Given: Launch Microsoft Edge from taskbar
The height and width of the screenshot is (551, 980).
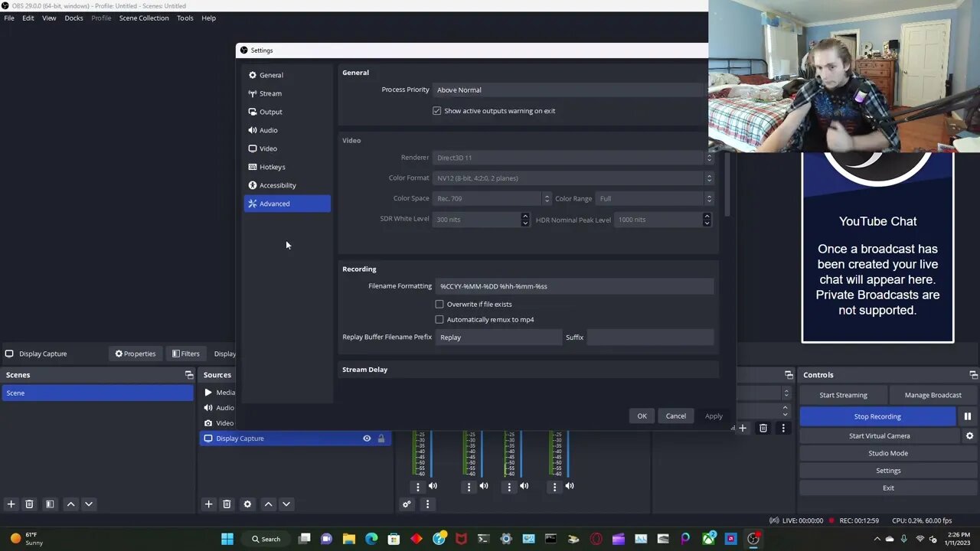Looking at the screenshot, I should (371, 539).
